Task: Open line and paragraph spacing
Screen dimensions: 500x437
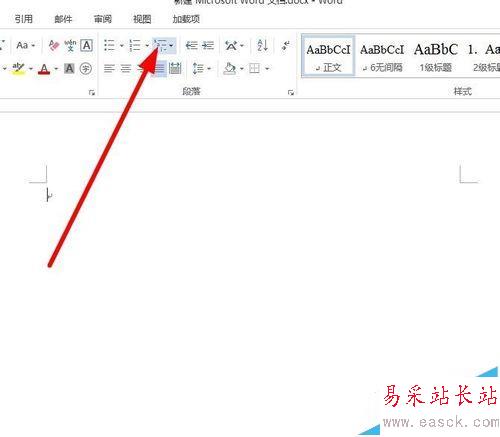Action: pyautogui.click(x=198, y=69)
